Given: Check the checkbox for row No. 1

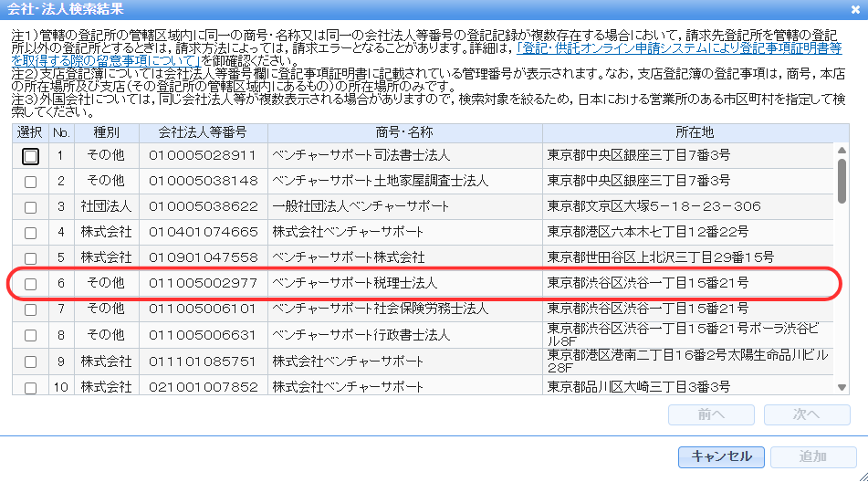Looking at the screenshot, I should (31, 156).
